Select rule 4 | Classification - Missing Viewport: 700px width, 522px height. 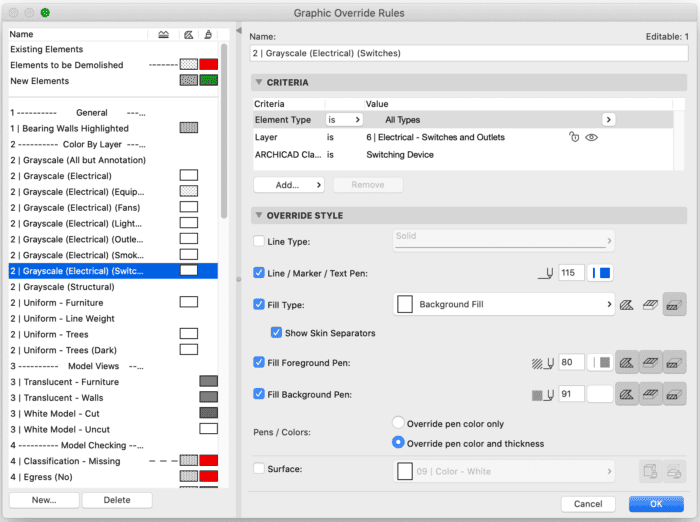[x=113, y=461]
